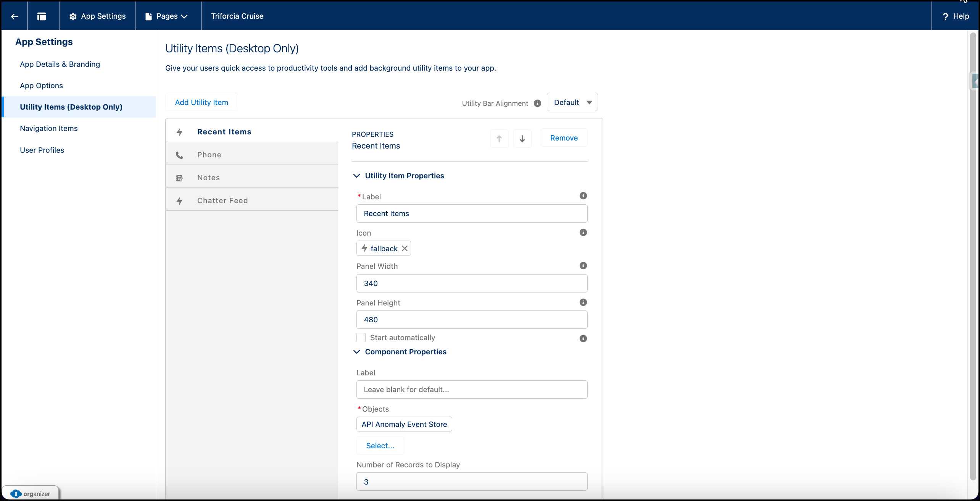Click the Notes utility icon

pyautogui.click(x=179, y=178)
